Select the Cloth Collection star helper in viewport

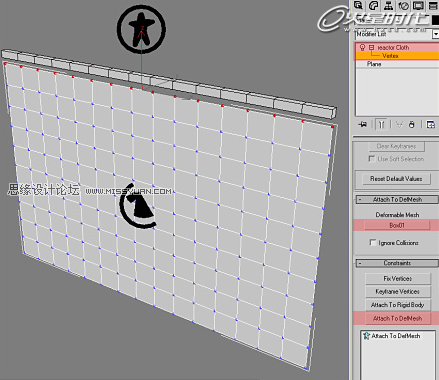[141, 29]
